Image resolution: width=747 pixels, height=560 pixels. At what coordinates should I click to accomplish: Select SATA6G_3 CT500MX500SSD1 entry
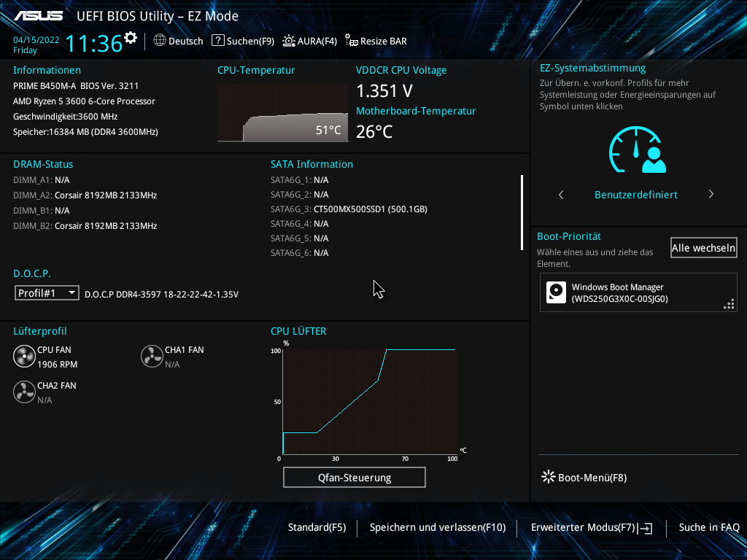[349, 209]
